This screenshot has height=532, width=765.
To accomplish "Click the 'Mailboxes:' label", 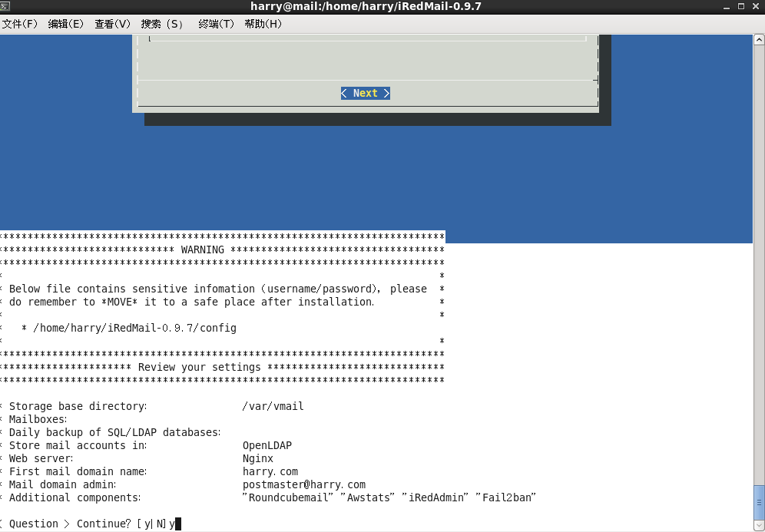I will [x=38, y=419].
